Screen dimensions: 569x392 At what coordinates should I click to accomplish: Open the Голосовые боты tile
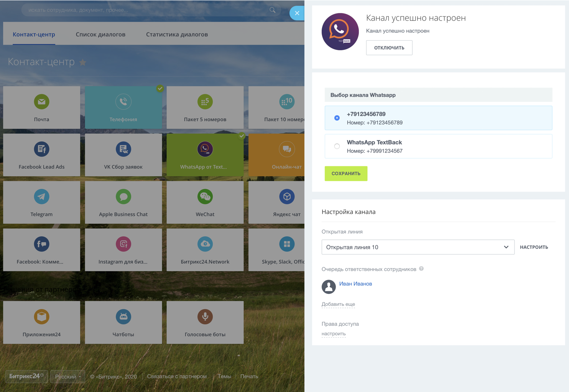(205, 322)
